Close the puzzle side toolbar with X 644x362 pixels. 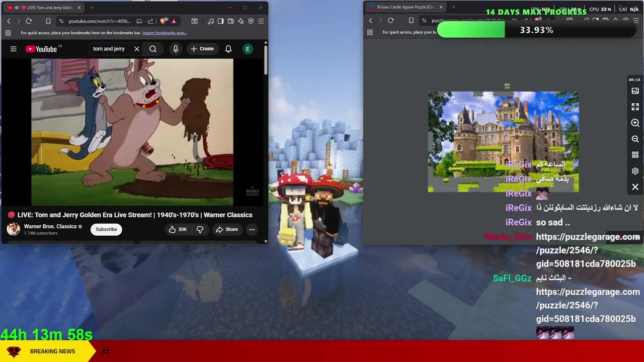635,187
